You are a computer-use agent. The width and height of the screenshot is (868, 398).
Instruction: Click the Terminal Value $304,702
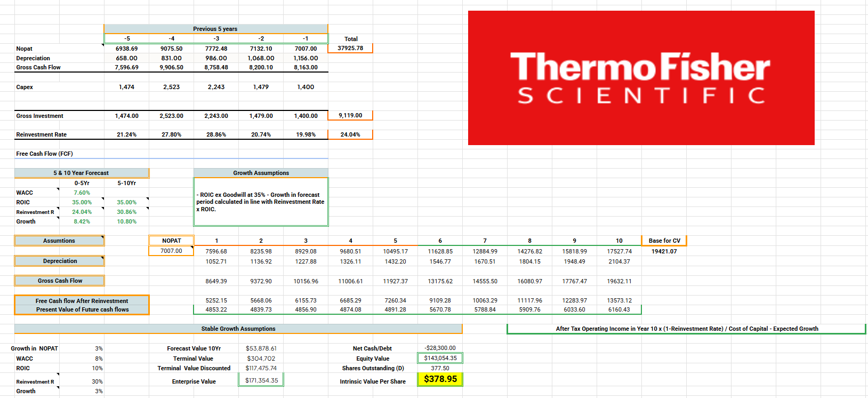[261, 359]
